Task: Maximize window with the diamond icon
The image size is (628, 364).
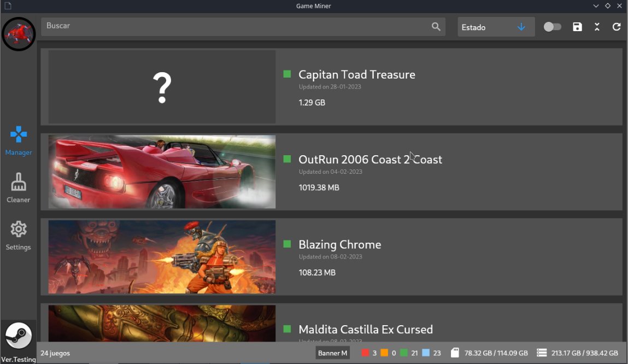Action: [608, 5]
